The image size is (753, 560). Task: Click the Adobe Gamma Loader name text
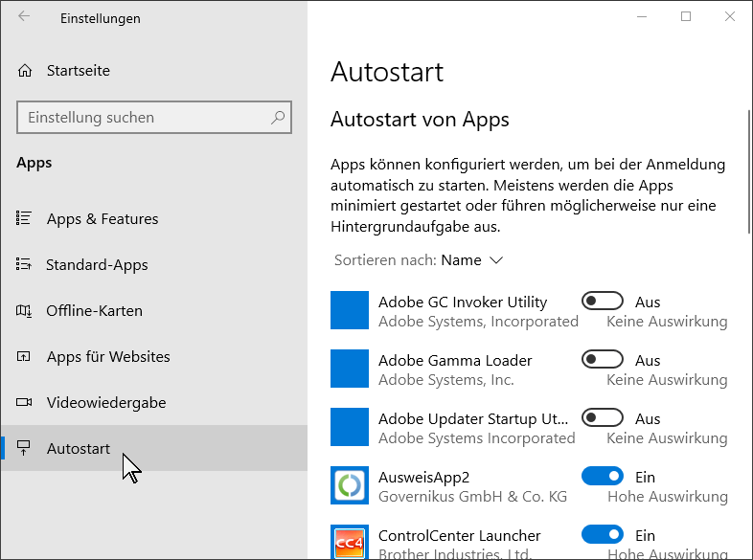point(455,360)
